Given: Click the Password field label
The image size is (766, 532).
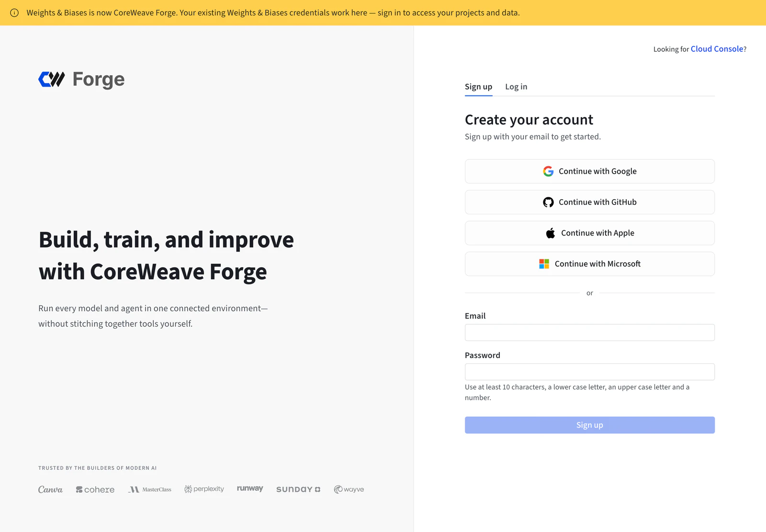Looking at the screenshot, I should tap(483, 355).
